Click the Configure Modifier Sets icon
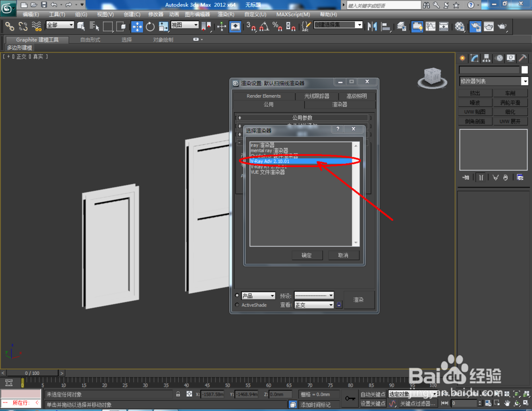The height and width of the screenshot is (411, 532). (x=520, y=178)
